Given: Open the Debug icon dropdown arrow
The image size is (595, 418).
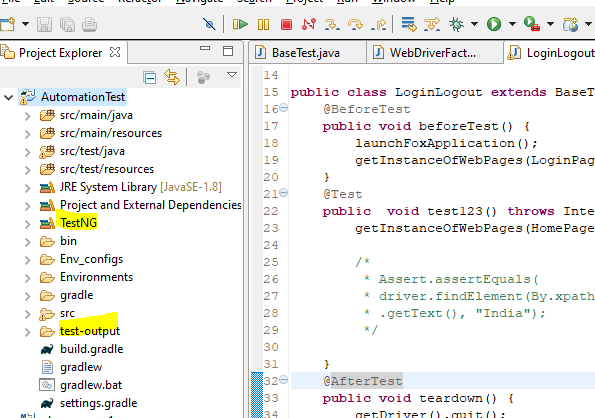Looking at the screenshot, I should pos(474,24).
